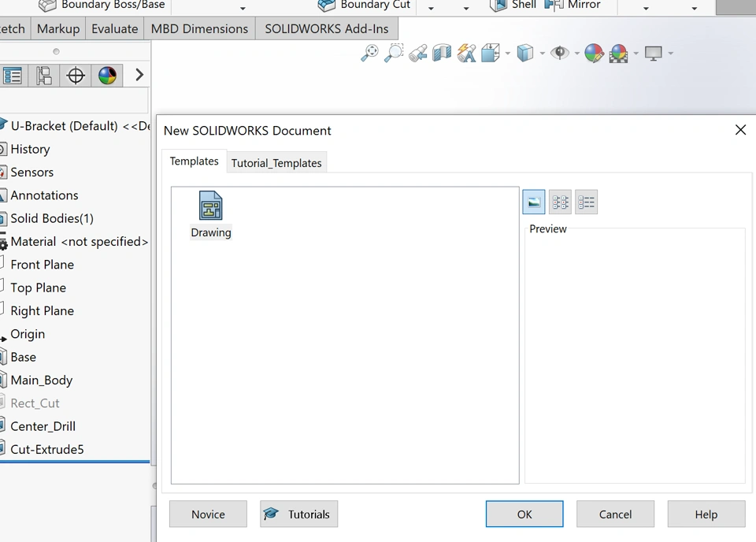Select Base feature in tree
The height and width of the screenshot is (542, 756).
(x=18, y=358)
